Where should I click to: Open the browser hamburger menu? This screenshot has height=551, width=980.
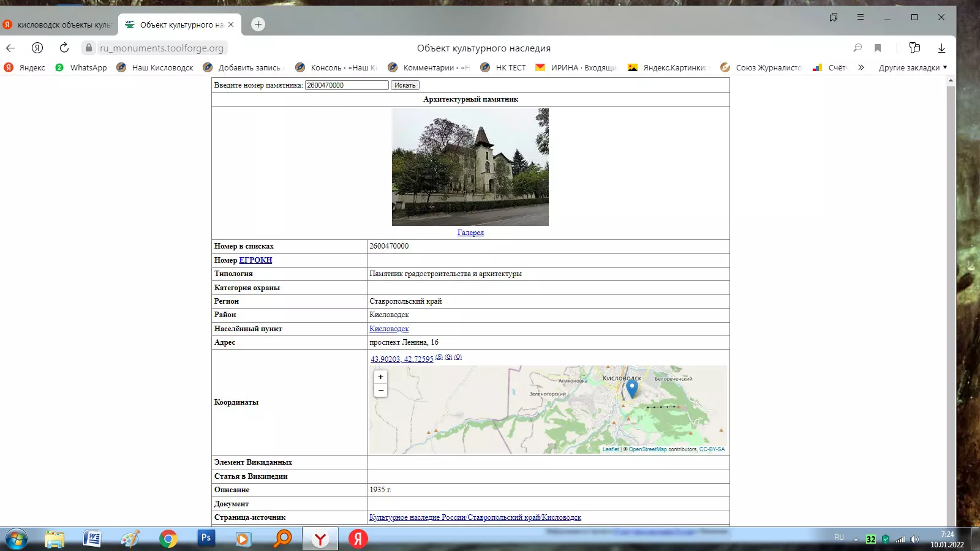[x=861, y=17]
